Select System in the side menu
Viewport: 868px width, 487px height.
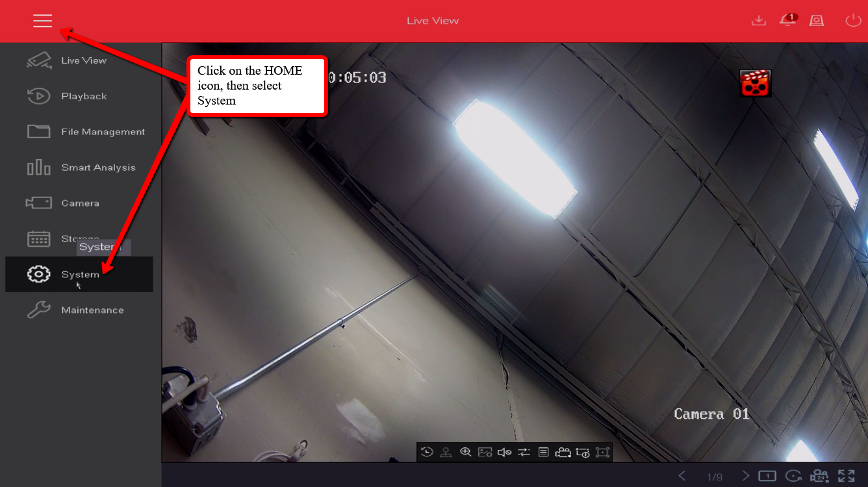coord(80,275)
